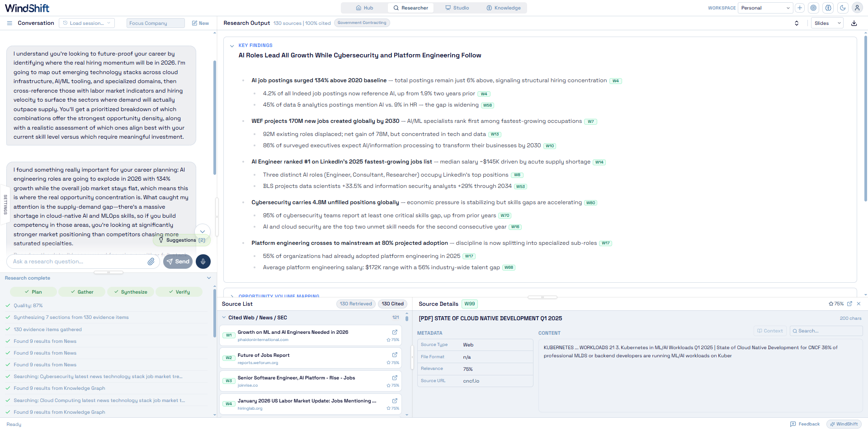This screenshot has height=430, width=868.
Task: Click the Send button
Action: tap(178, 262)
